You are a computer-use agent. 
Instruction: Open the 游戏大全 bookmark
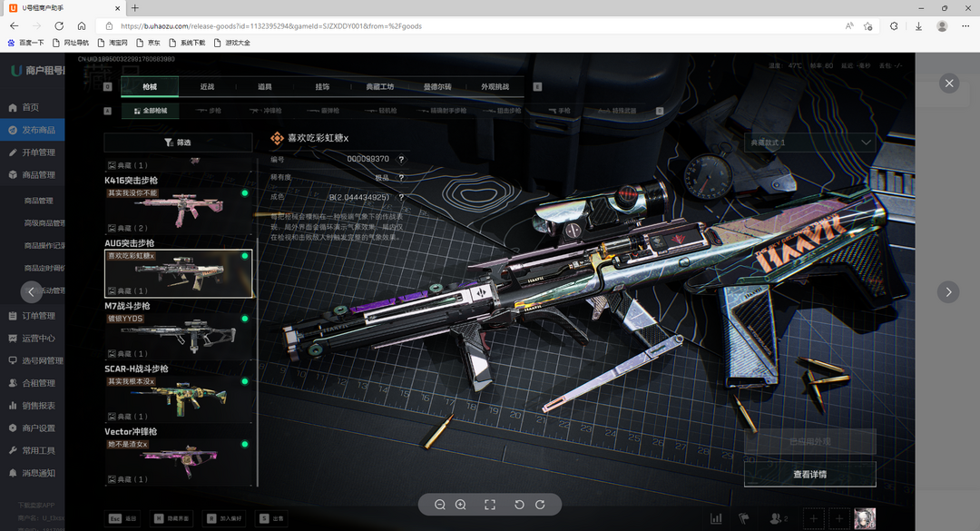point(232,43)
